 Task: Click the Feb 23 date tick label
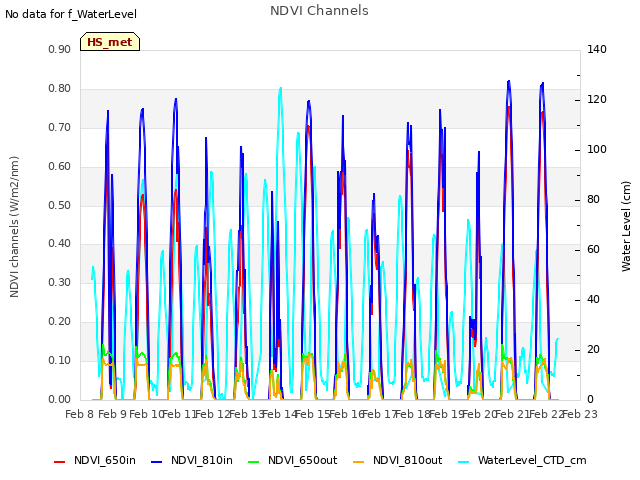point(580,415)
